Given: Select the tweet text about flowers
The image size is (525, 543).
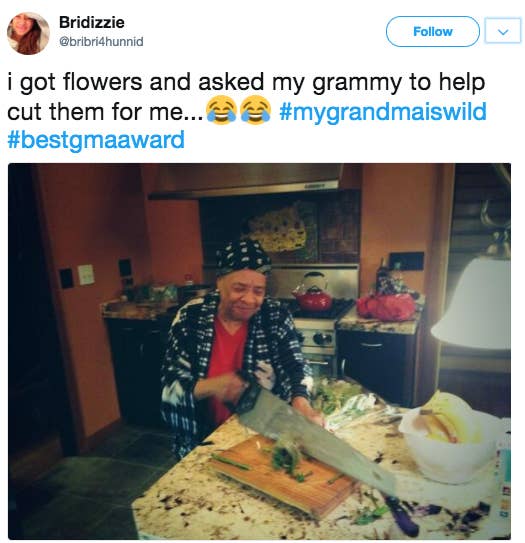Looking at the screenshot, I should (x=247, y=112).
